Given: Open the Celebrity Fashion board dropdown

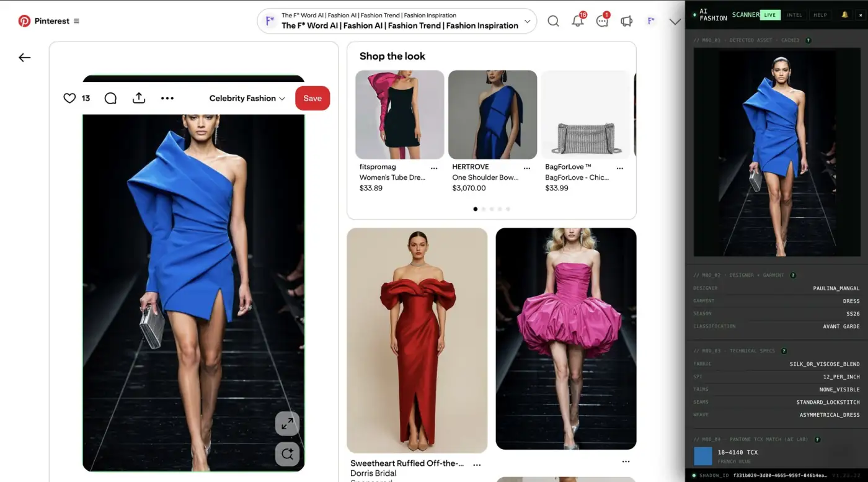Looking at the screenshot, I should 247,98.
